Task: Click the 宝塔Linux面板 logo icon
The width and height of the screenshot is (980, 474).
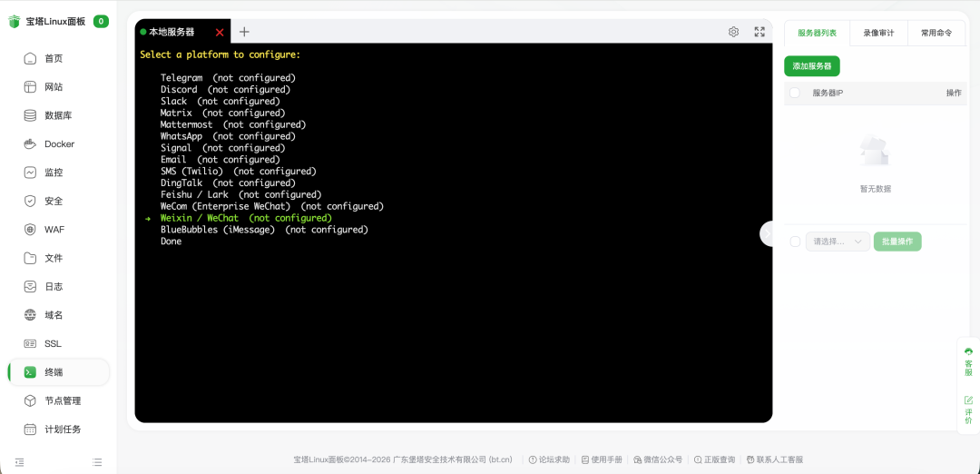Action: (x=15, y=22)
